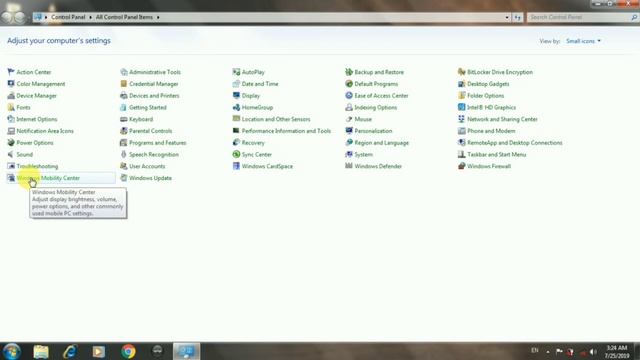Open Taskbar and Start Menu link
This screenshot has width=640, height=360.
(496, 154)
